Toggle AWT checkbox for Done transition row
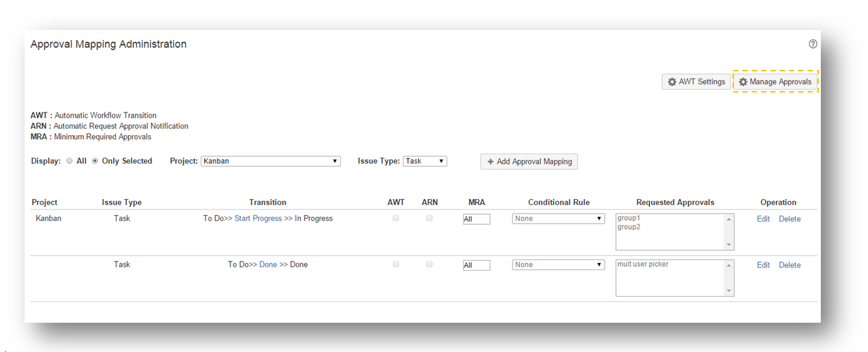 click(x=395, y=264)
